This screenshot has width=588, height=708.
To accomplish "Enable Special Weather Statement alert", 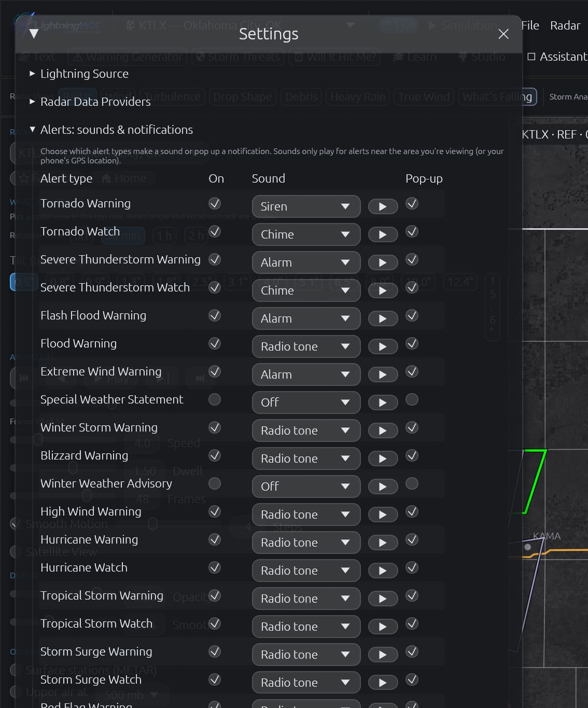I will click(215, 399).
